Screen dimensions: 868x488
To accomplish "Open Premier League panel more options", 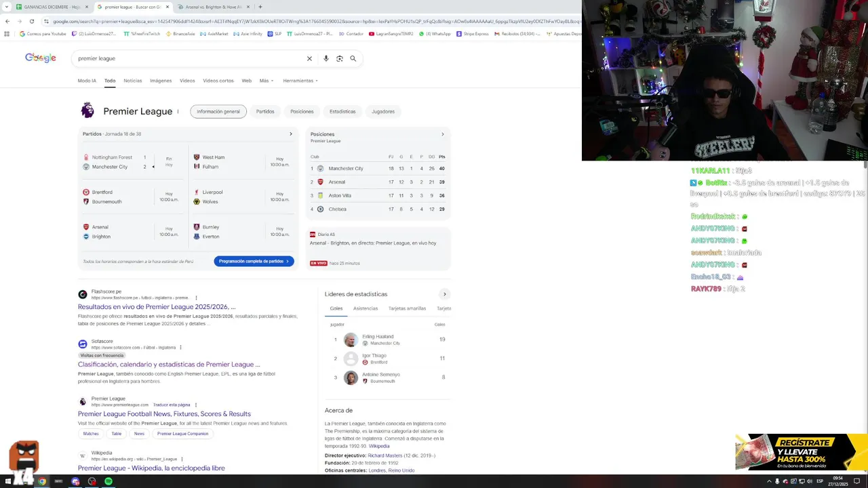I will pos(178,111).
